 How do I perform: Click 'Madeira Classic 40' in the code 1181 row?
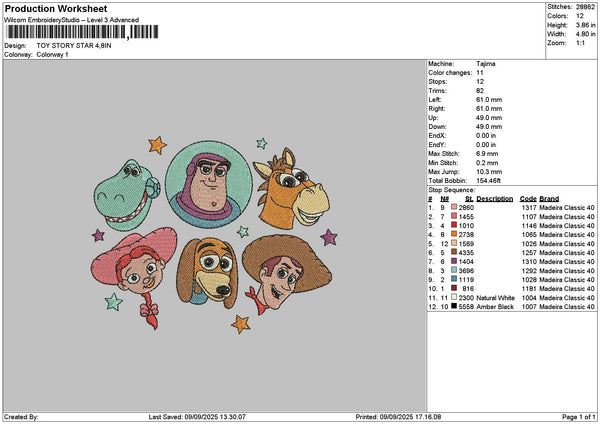click(567, 289)
